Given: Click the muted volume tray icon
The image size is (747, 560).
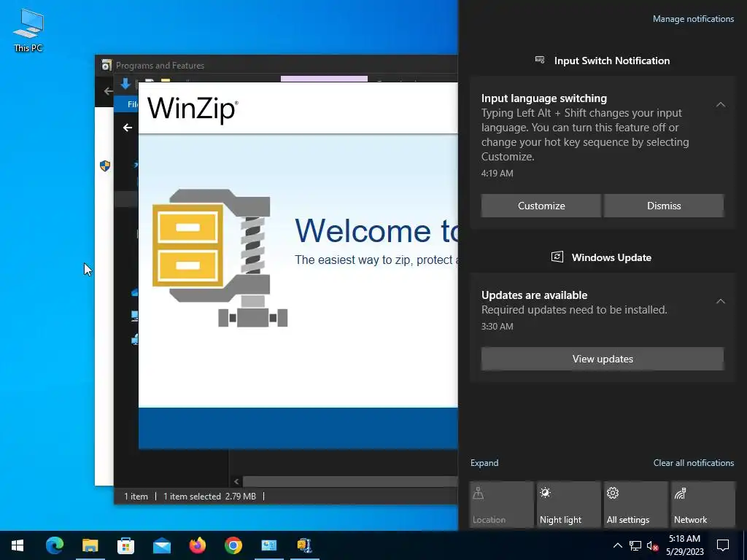Looking at the screenshot, I should click(x=653, y=545).
